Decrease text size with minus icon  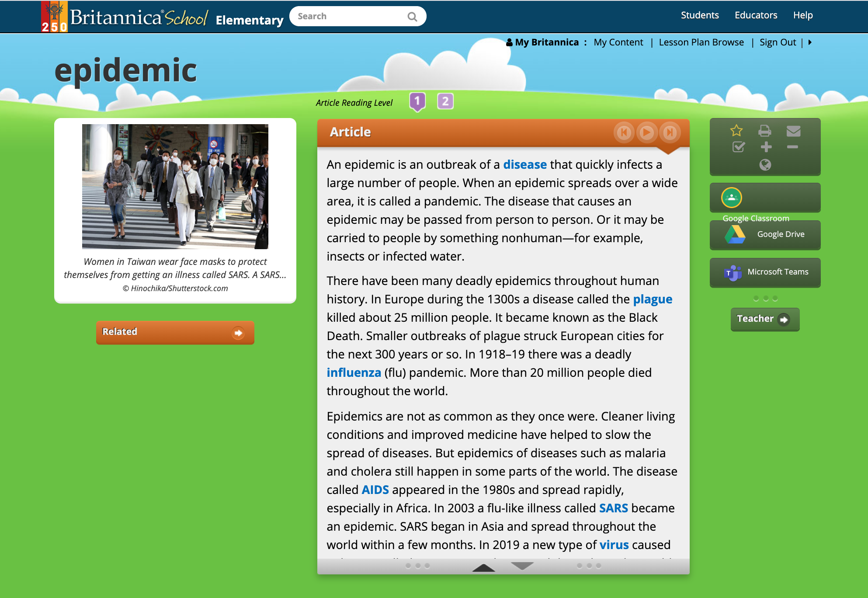792,147
